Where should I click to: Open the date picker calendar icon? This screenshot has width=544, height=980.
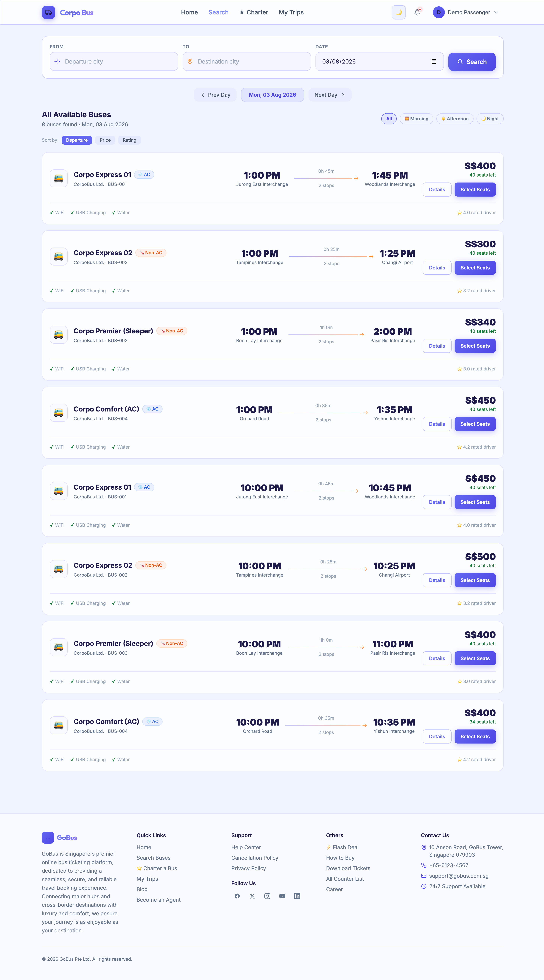(434, 61)
